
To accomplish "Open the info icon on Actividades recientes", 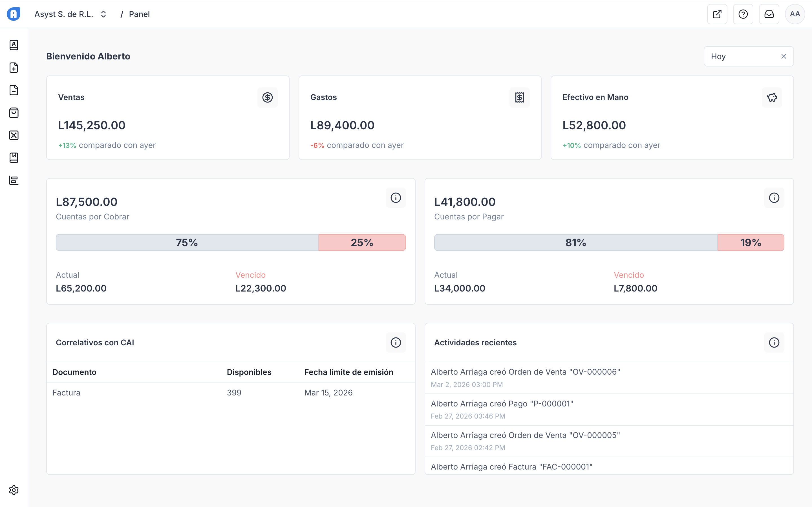I will pyautogui.click(x=774, y=342).
